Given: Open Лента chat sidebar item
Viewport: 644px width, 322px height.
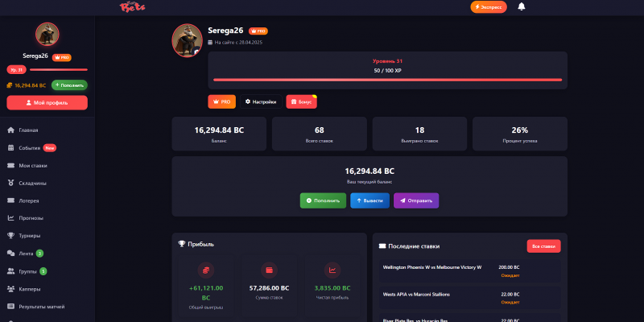Looking at the screenshot, I should point(47,254).
